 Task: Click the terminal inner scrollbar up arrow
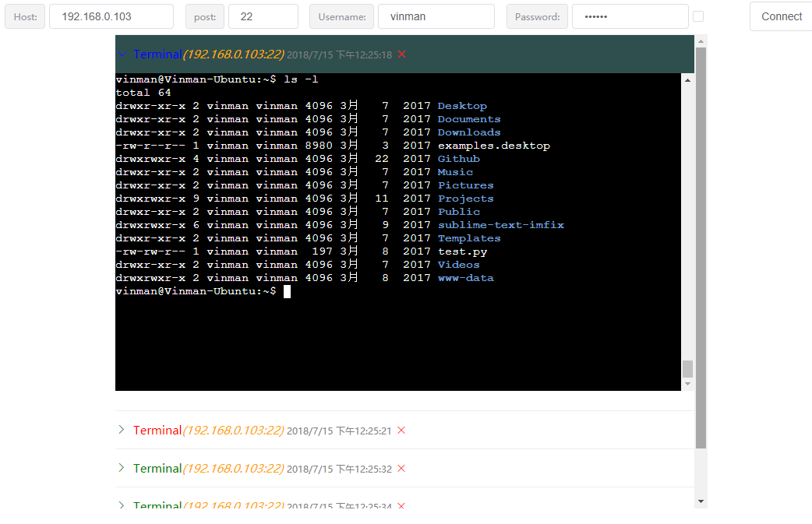[688, 80]
